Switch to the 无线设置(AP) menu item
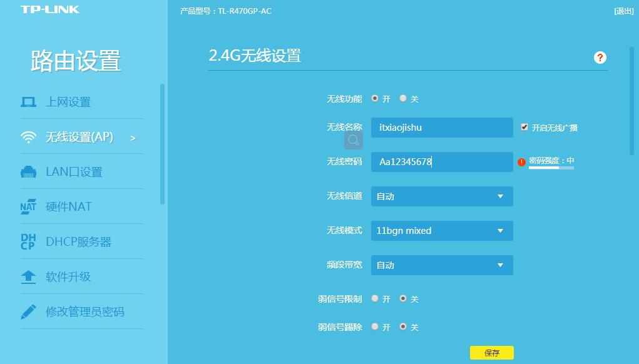The height and width of the screenshot is (364, 639). coord(80,136)
